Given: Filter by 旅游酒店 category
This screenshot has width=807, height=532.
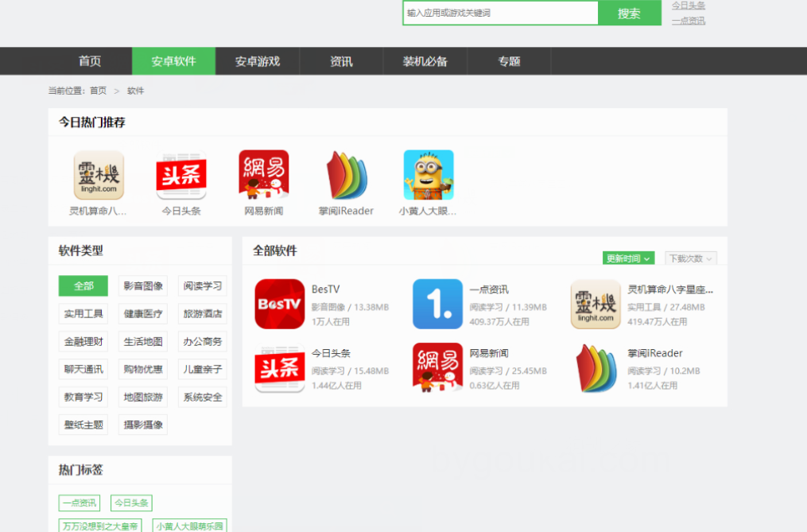Looking at the screenshot, I should click(x=203, y=313).
